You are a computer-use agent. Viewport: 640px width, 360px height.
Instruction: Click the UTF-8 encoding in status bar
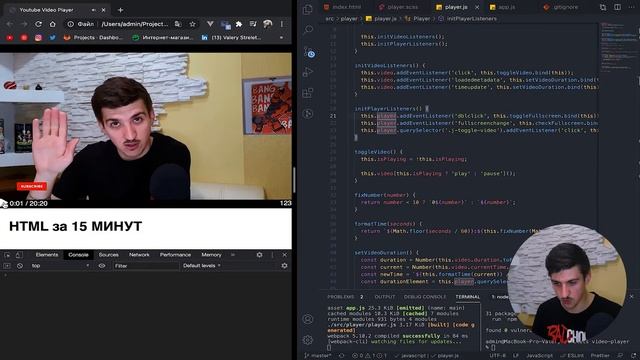click(x=497, y=356)
